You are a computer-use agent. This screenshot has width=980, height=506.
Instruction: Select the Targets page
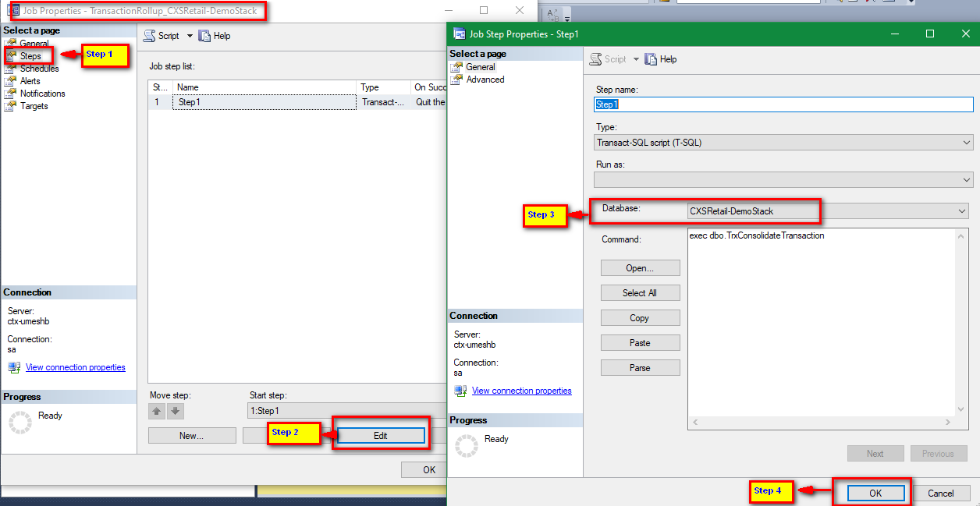click(x=34, y=106)
